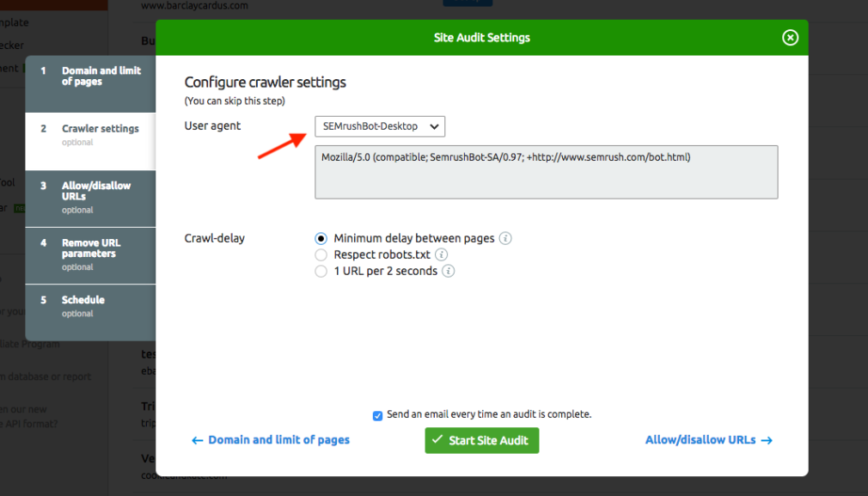
Task: Open step 3 Allow/disallow URLs tab
Action: [x=91, y=199]
